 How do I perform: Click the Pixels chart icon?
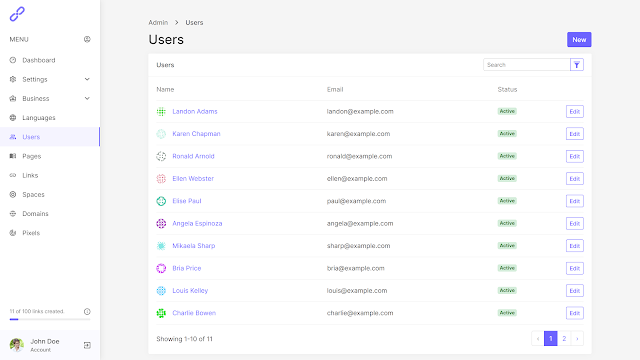pos(13,233)
